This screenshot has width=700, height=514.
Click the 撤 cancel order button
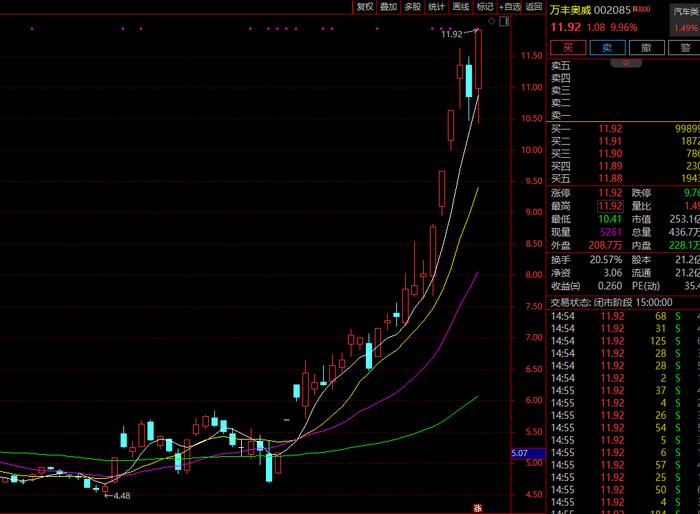(x=646, y=48)
